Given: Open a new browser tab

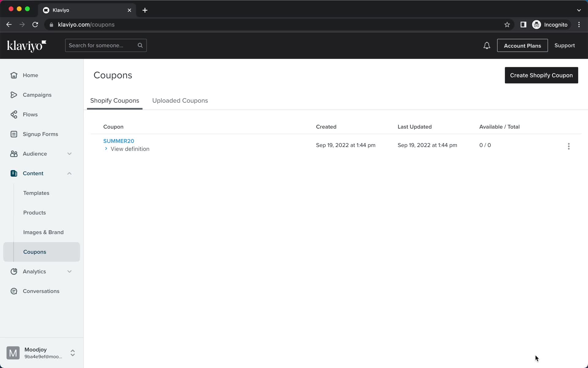Looking at the screenshot, I should point(145,10).
